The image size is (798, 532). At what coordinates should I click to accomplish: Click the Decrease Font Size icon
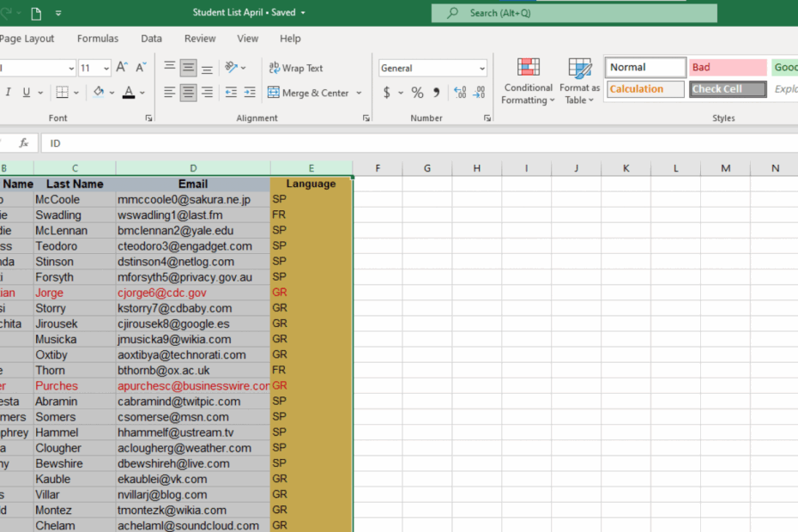tap(141, 67)
